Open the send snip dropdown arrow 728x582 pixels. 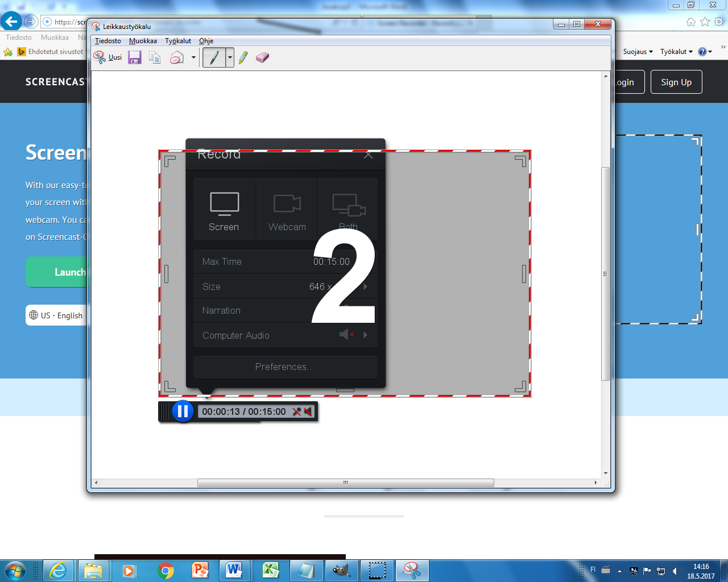(x=193, y=57)
